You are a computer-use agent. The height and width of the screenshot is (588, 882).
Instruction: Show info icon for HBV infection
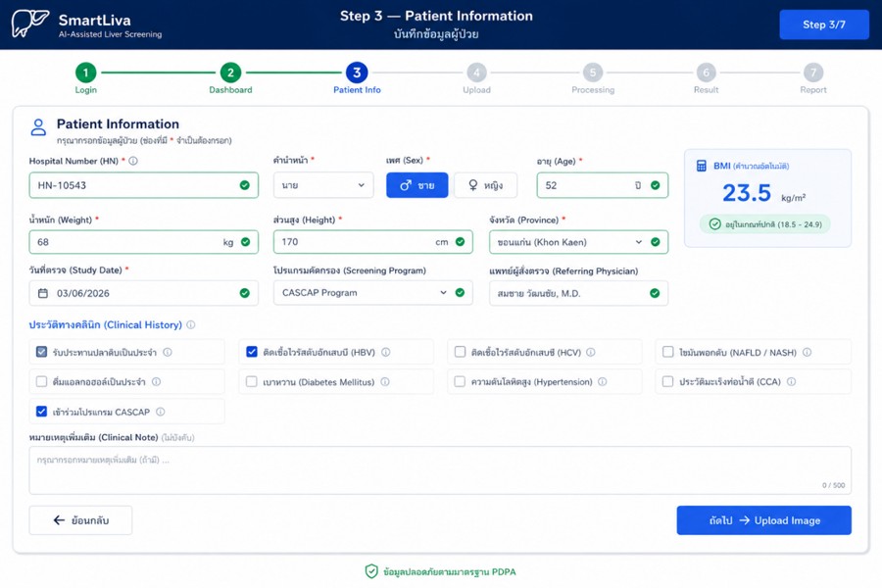386,352
